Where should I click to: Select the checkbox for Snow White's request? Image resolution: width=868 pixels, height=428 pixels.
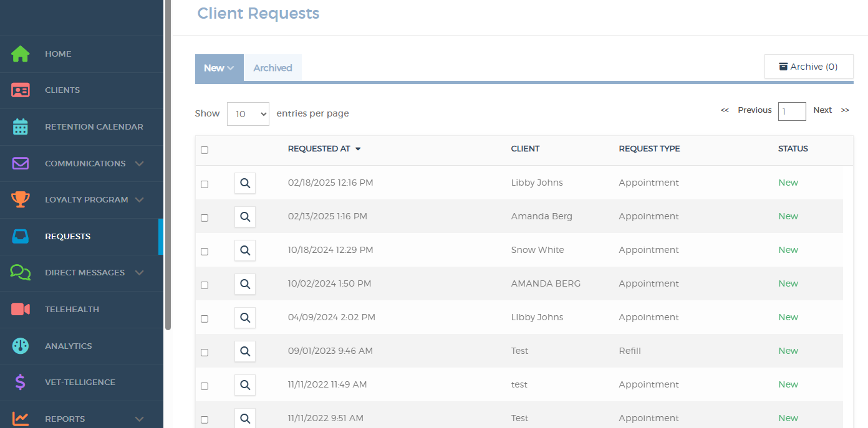click(204, 251)
